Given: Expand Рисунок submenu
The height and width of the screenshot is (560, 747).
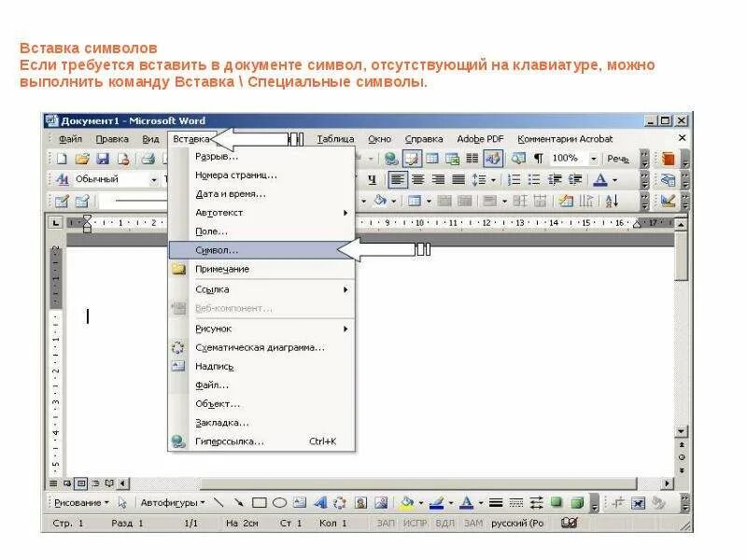Looking at the screenshot, I should click(261, 329).
